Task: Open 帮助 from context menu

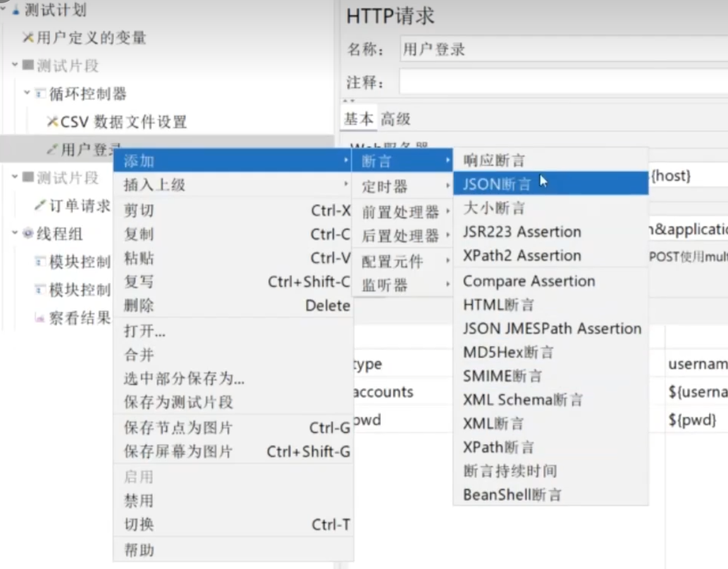Action: click(233, 551)
